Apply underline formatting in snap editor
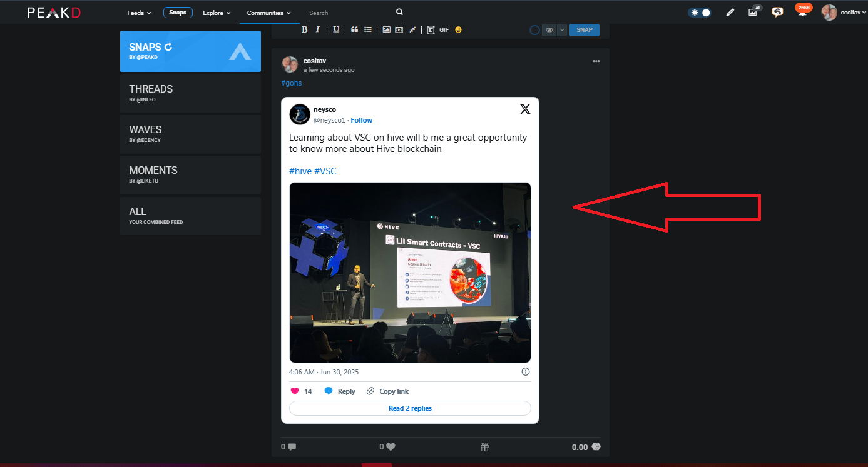The image size is (868, 467). pyautogui.click(x=336, y=29)
